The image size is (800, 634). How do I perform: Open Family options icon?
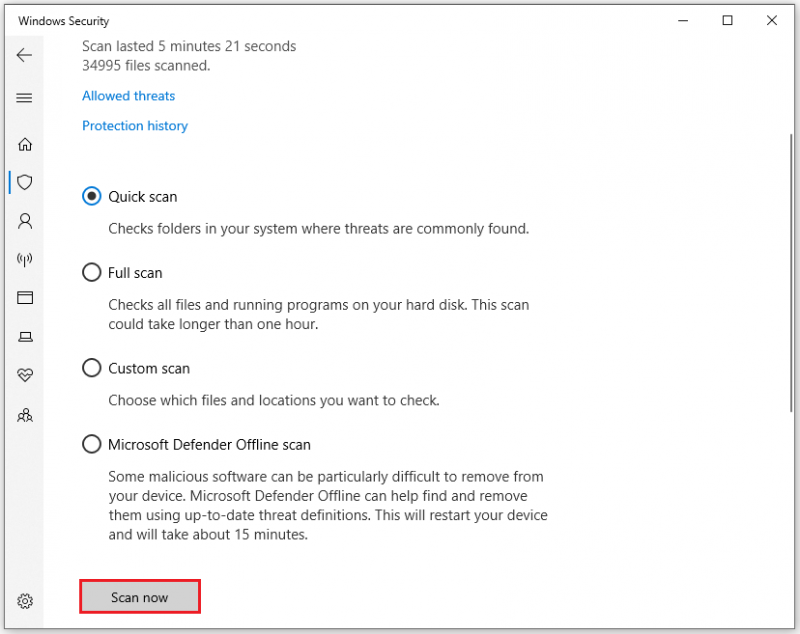point(24,415)
